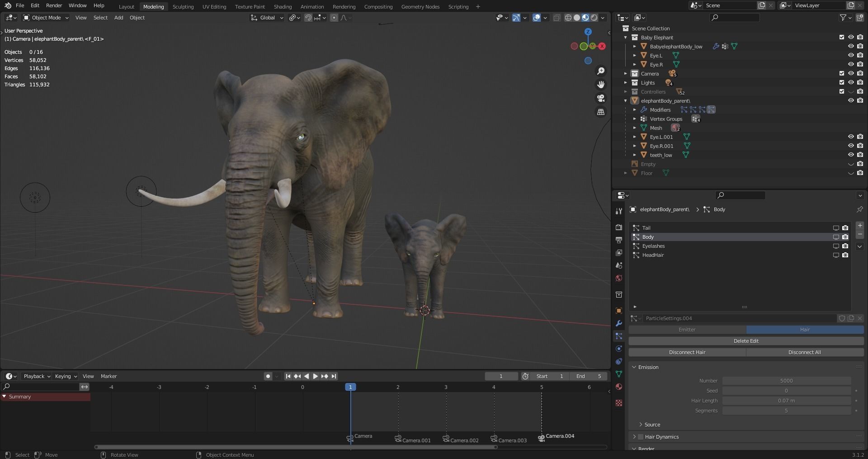
Task: Open the Material properties tab
Action: coord(619,387)
